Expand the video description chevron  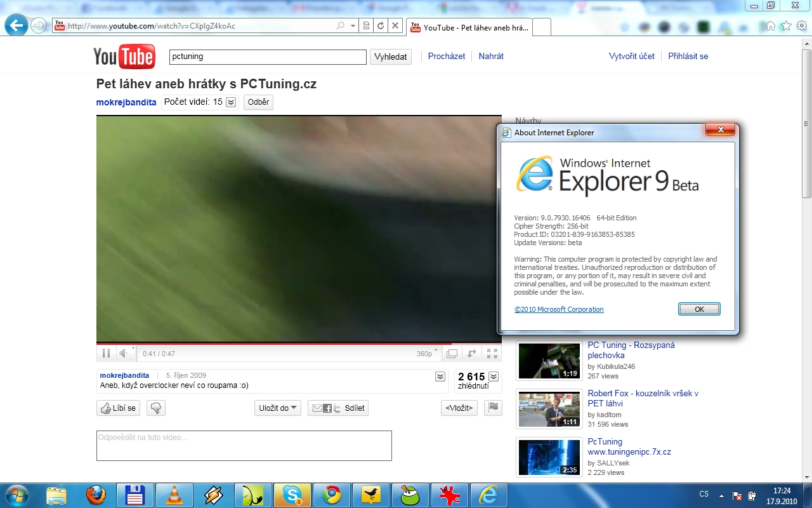point(440,377)
